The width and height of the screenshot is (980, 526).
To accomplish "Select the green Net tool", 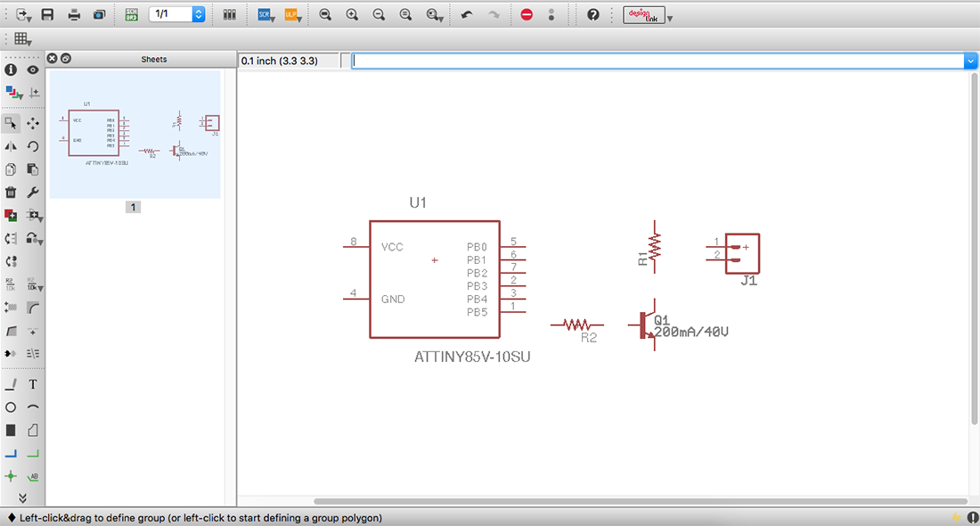I will point(33,454).
